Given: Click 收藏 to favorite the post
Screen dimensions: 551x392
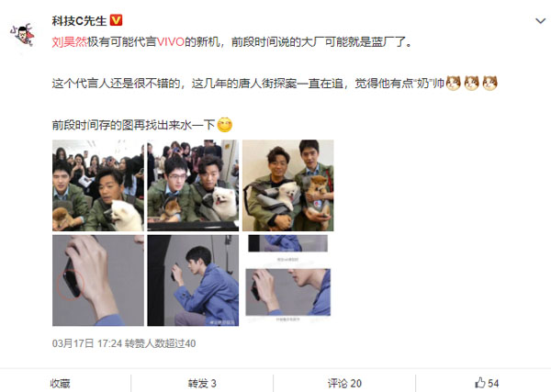Looking at the screenshot, I should 60,383.
